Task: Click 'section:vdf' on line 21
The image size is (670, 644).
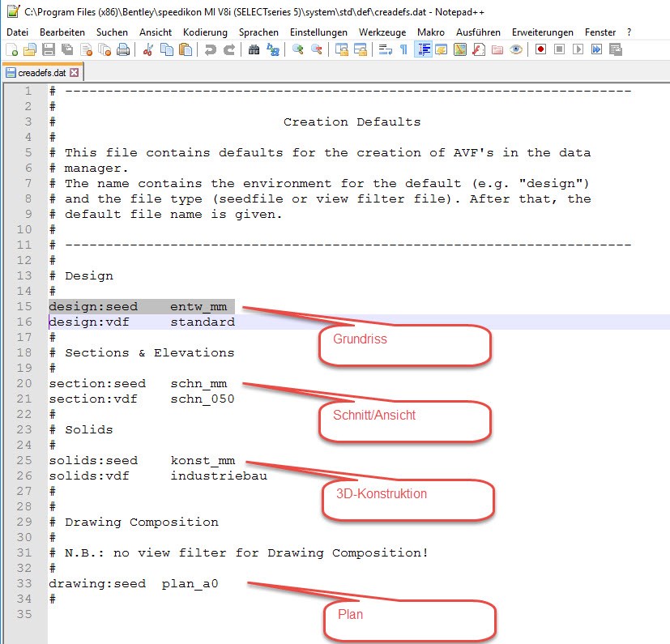Action: (x=93, y=399)
